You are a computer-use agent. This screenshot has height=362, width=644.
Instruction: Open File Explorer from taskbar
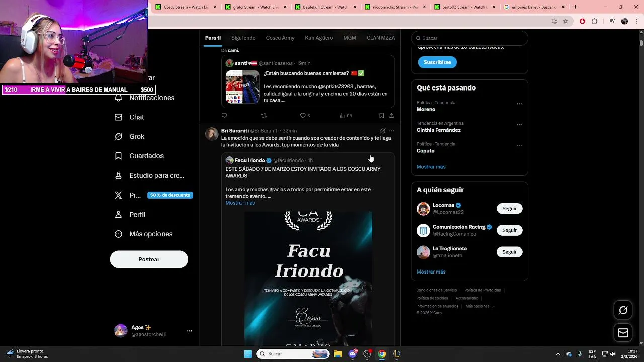[337, 354]
